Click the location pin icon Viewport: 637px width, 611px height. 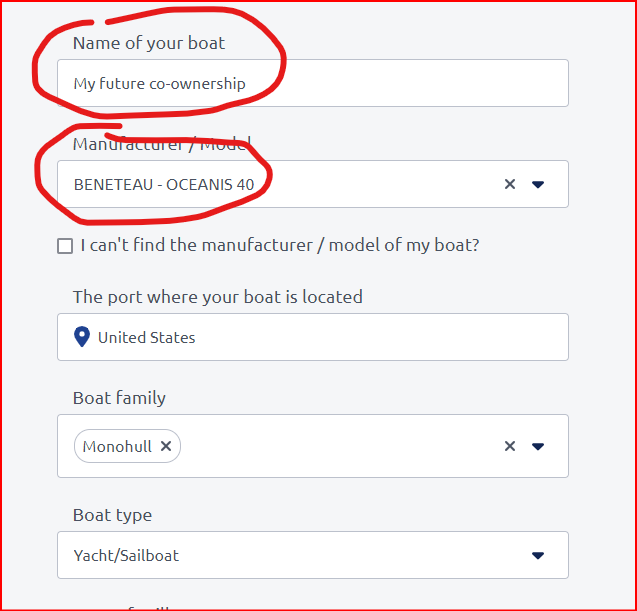83,337
